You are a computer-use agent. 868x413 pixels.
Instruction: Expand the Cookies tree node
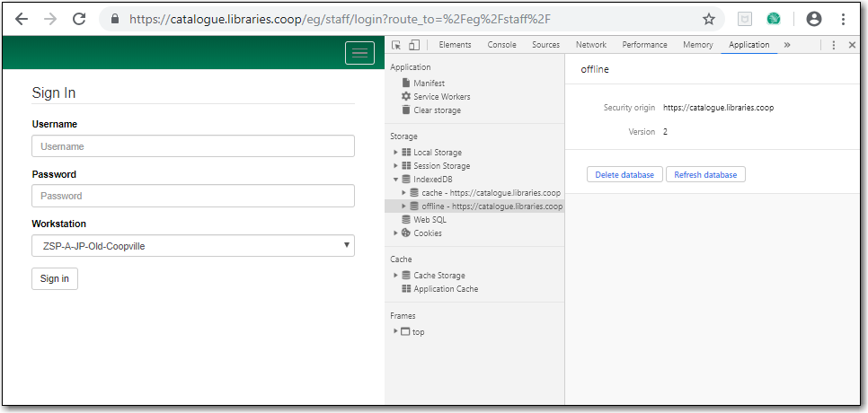click(x=395, y=233)
